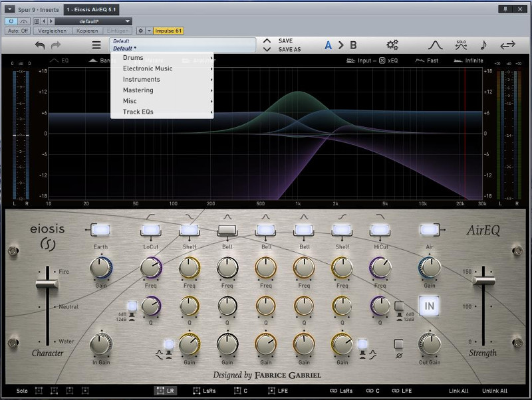Image resolution: width=532 pixels, height=400 pixels.
Task: Click the Out Gain knob
Action: tap(430, 344)
